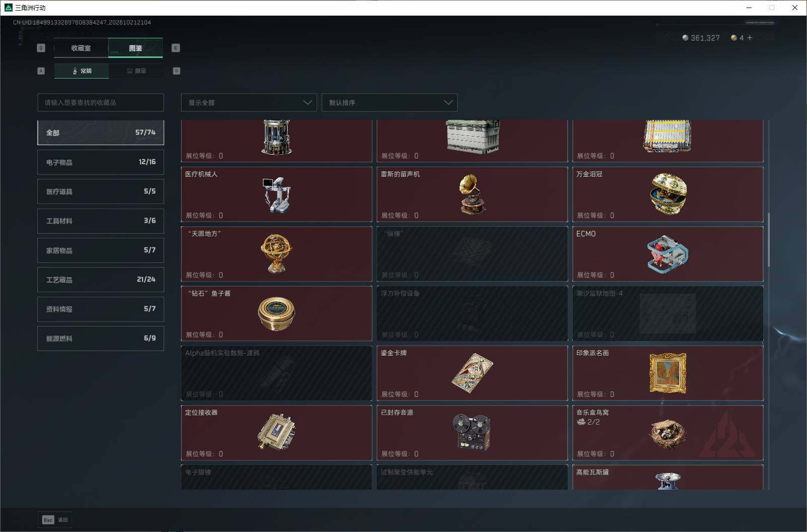Viewport: 807px width, 532px height.
Task: Open the locked 浮力补偿设备 card
Action: coord(472,313)
